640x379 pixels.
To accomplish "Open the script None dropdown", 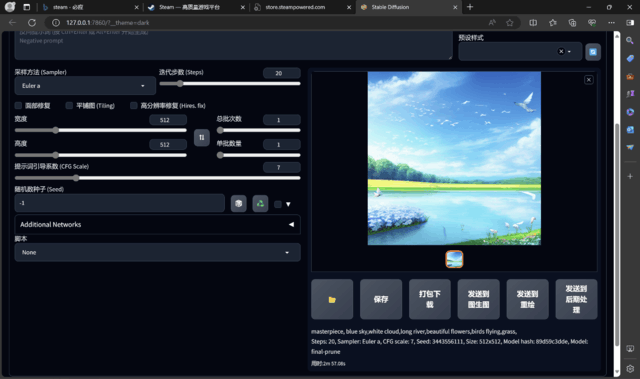I will 158,253.
